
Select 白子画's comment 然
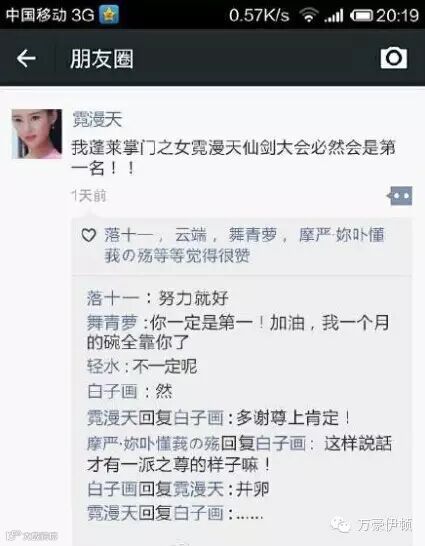[x=130, y=391]
